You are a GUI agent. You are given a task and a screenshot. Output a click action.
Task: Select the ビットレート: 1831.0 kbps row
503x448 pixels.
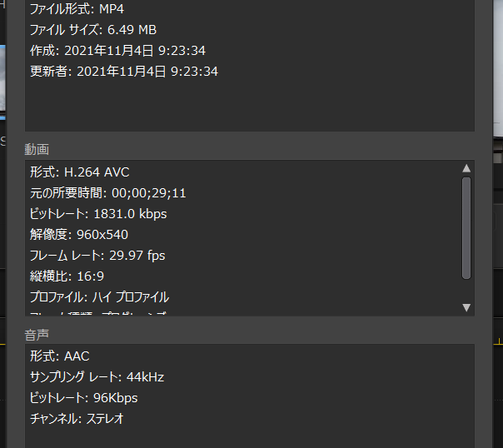point(98,214)
